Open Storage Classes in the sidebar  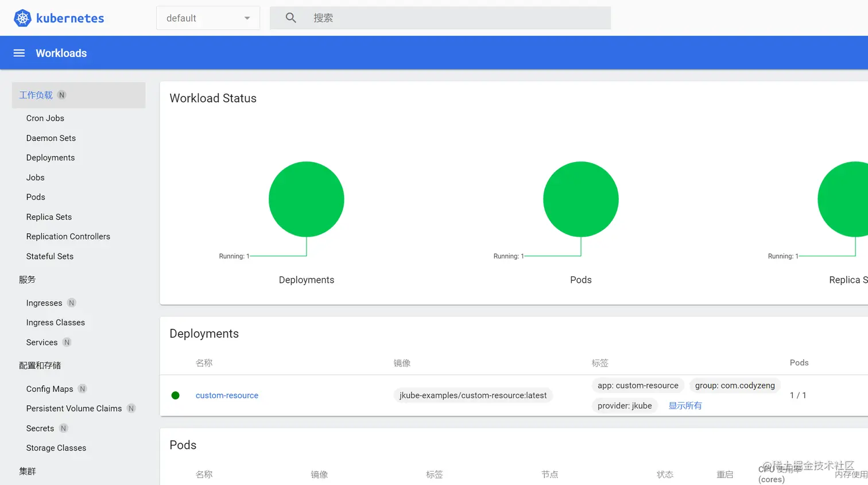[56, 448]
